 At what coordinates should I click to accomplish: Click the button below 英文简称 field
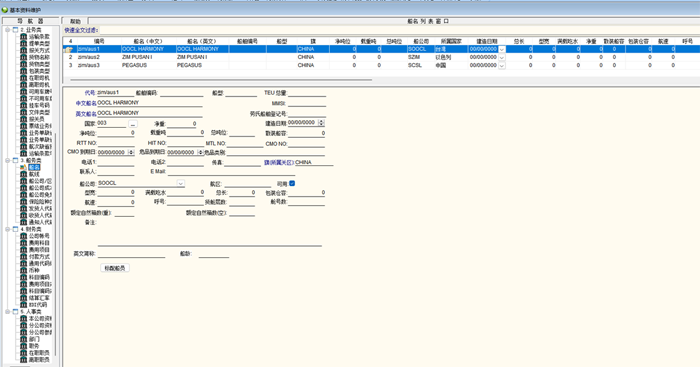pyautogui.click(x=115, y=268)
